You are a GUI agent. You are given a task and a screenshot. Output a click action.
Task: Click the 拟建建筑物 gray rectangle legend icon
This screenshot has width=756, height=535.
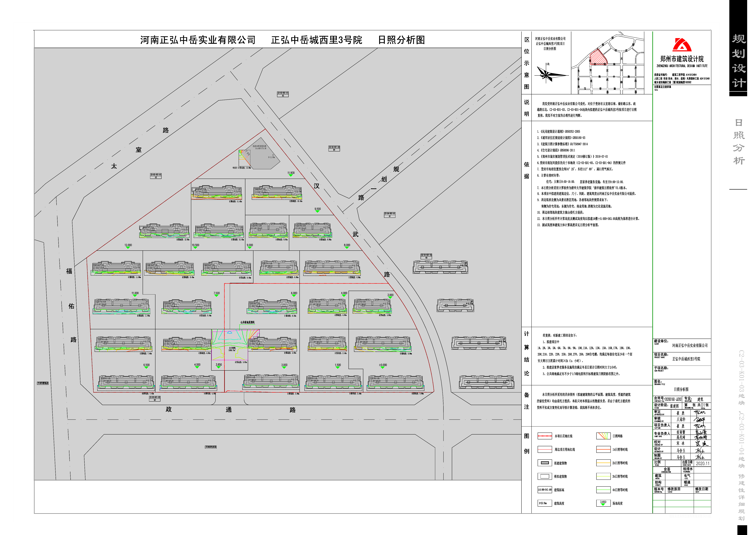click(545, 463)
